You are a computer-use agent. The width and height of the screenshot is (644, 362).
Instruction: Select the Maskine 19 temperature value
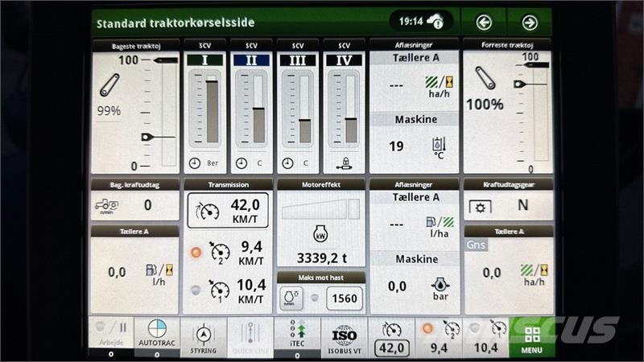(x=396, y=146)
